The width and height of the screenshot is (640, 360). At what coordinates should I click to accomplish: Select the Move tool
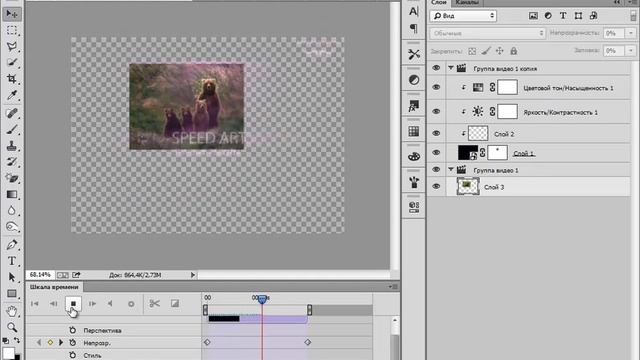(12, 14)
